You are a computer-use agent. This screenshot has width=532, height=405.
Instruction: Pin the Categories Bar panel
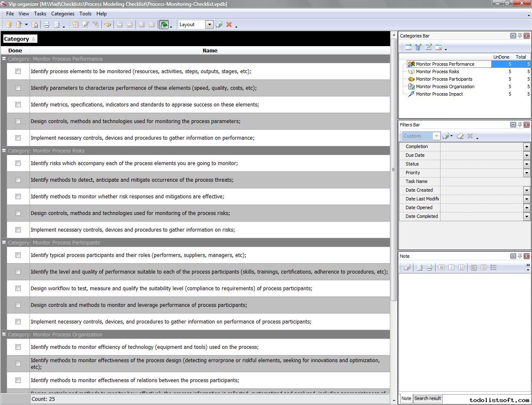(520, 36)
